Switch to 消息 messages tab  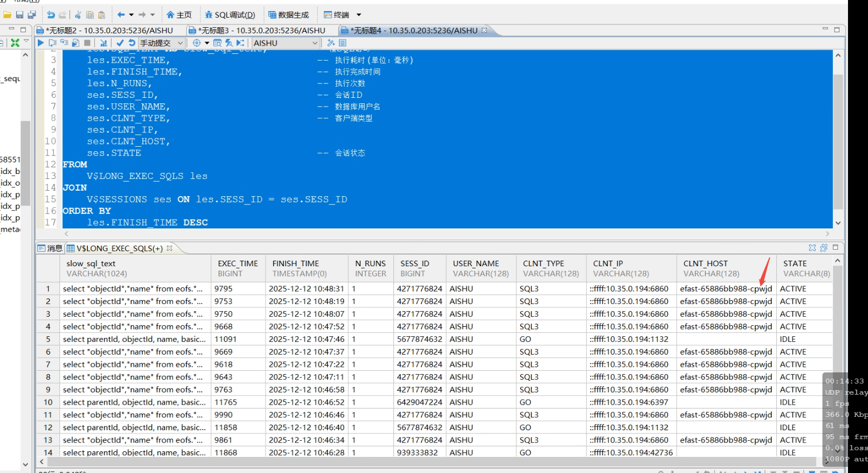(x=50, y=248)
